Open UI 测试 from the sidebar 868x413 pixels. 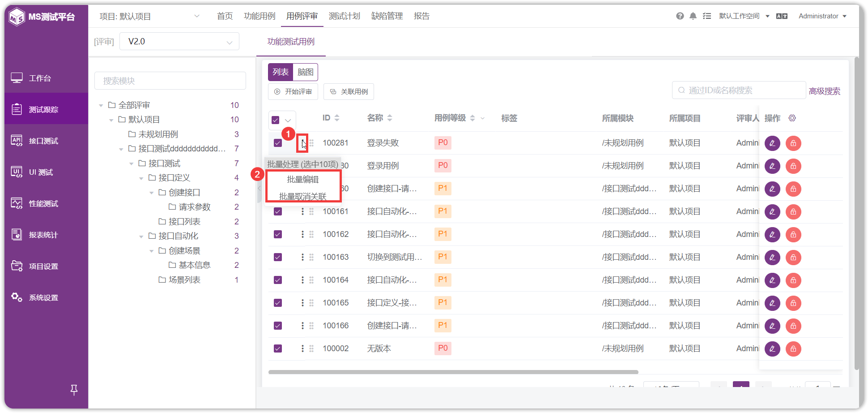click(x=41, y=172)
